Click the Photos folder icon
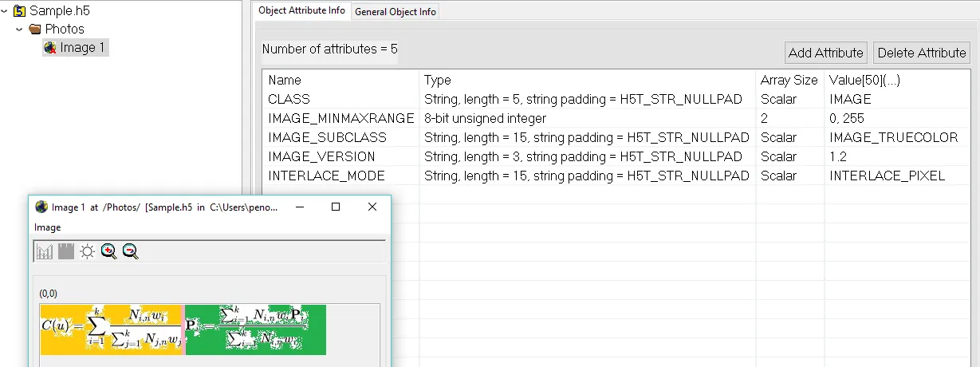The image size is (980, 367). click(34, 30)
